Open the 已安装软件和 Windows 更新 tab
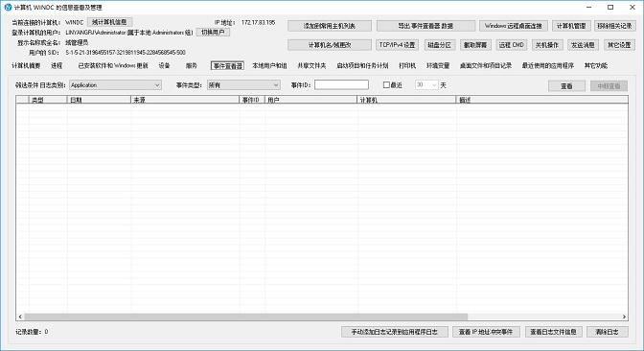 [113, 66]
